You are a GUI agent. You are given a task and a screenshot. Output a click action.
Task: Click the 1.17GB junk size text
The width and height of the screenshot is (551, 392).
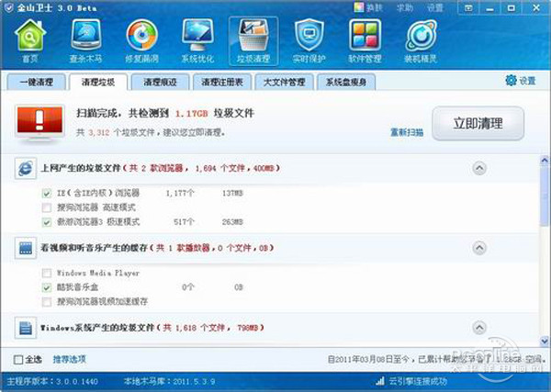pos(192,114)
